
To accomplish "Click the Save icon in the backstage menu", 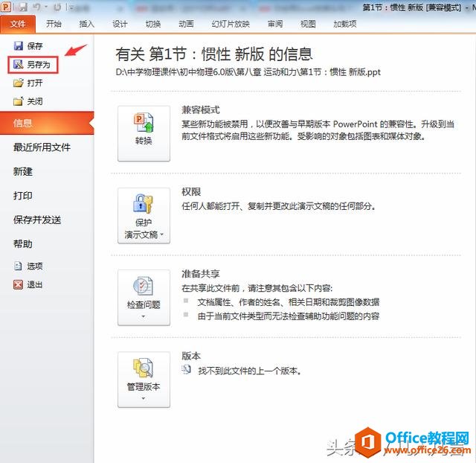I will pos(19,46).
